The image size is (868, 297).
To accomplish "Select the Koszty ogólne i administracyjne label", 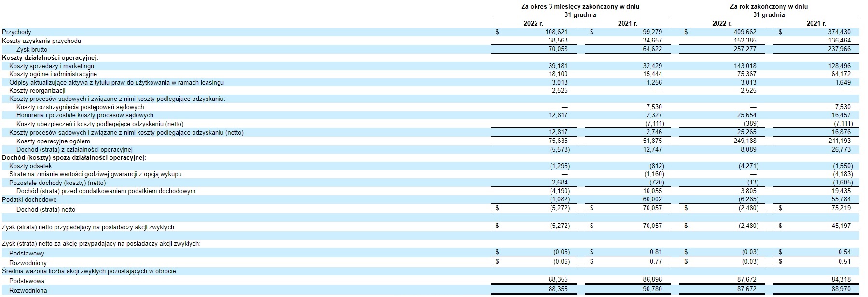I will 53,74.
